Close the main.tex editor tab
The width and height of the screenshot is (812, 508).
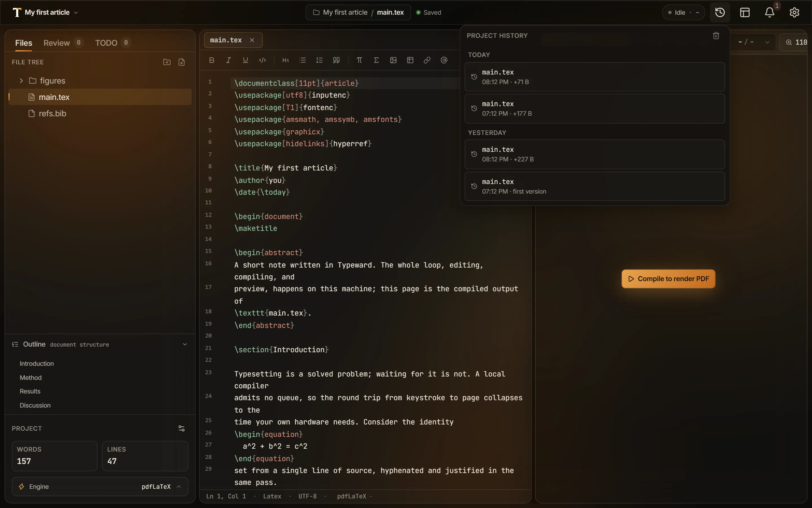tap(252, 40)
